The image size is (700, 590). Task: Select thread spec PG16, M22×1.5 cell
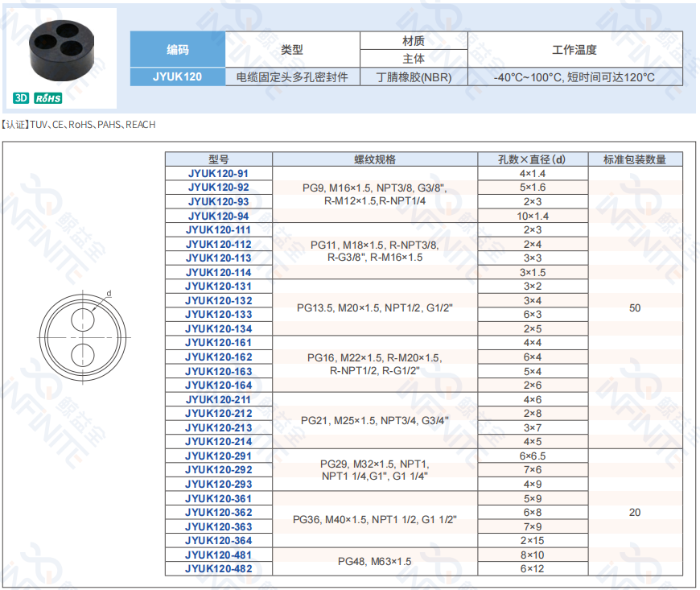point(375,364)
